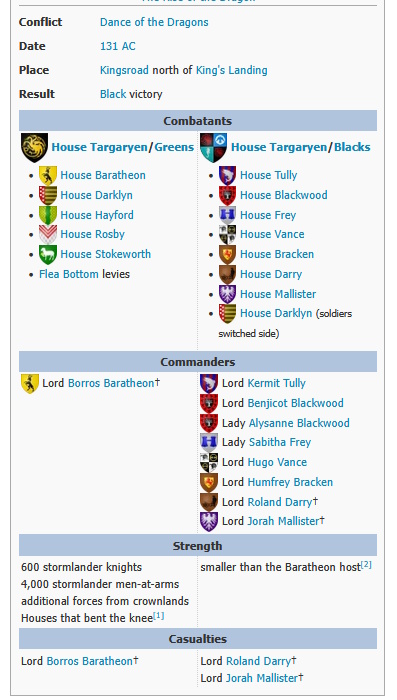Click footnote reference [2] in Strength
Viewport: 397px width, 700px height.
pyautogui.click(x=366, y=565)
